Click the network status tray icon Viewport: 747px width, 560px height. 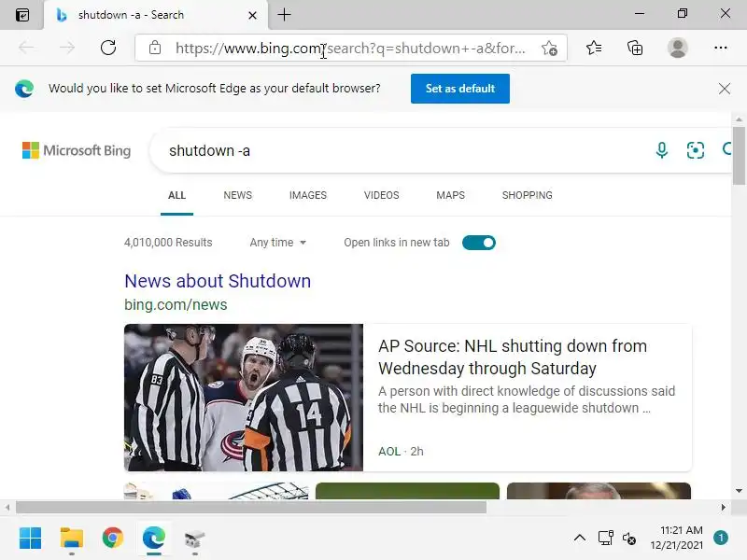coord(605,539)
